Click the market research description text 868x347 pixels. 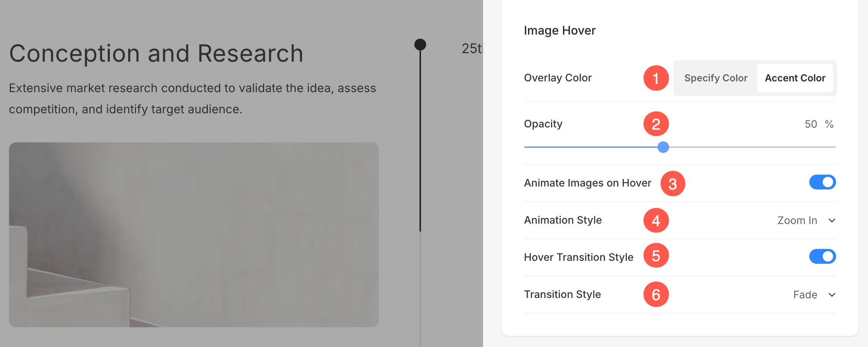point(192,98)
